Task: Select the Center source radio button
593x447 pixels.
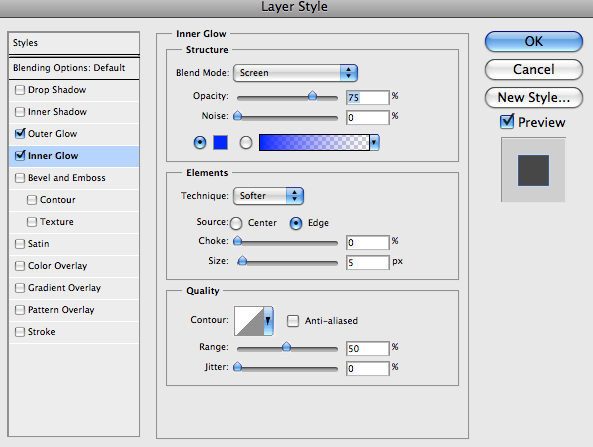Action: pyautogui.click(x=236, y=223)
